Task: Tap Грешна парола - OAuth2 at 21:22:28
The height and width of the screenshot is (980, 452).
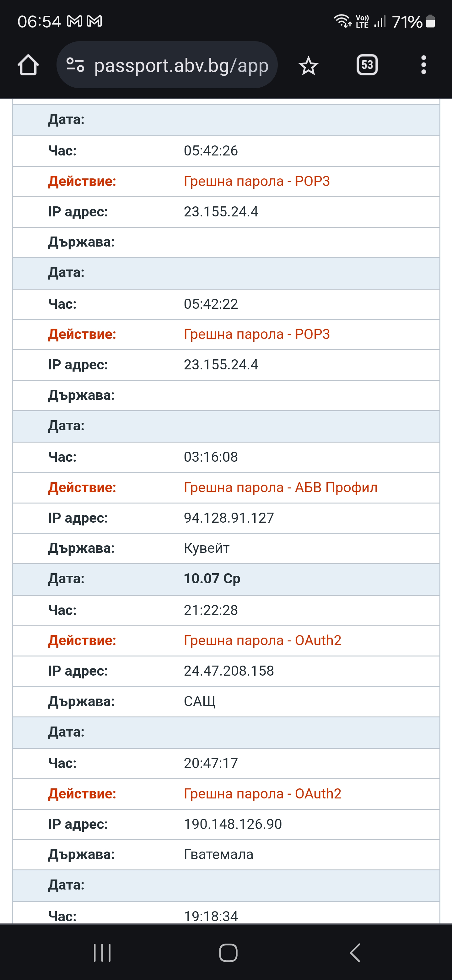Action: [x=262, y=640]
